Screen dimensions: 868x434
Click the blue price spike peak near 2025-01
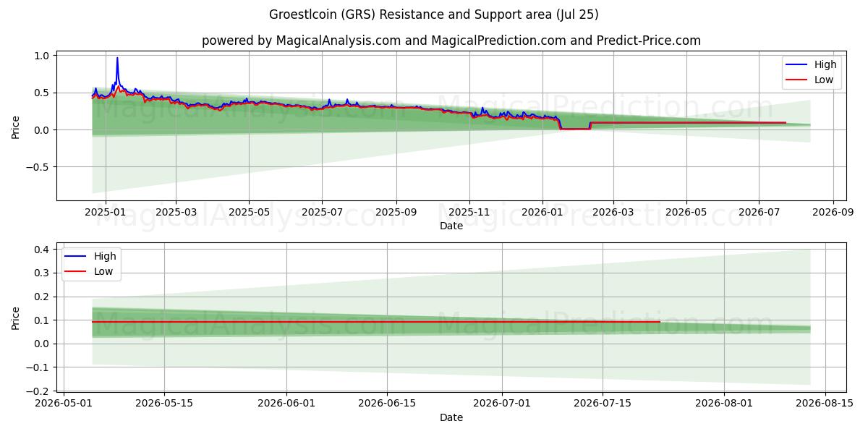tap(117, 59)
